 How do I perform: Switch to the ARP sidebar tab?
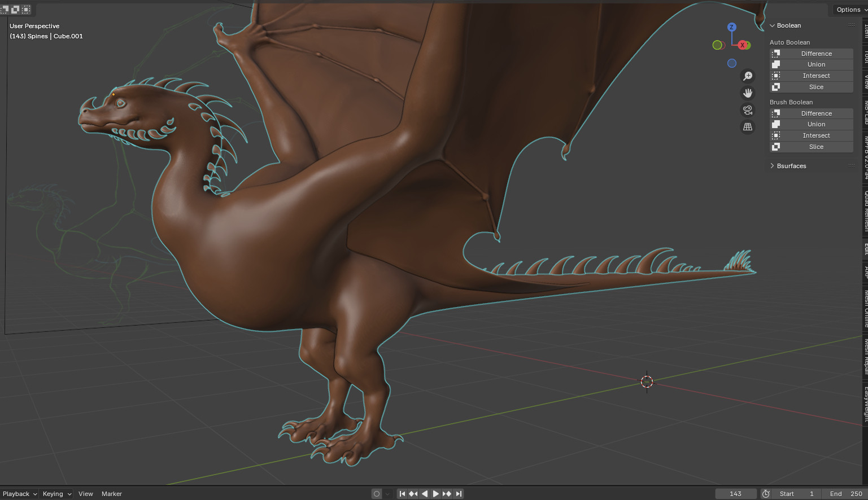coord(865,271)
